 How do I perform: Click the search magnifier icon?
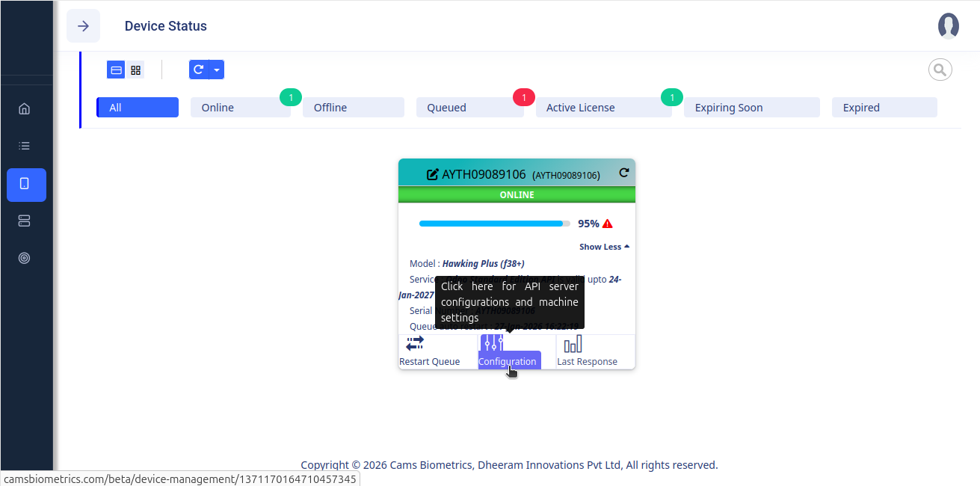click(x=940, y=70)
